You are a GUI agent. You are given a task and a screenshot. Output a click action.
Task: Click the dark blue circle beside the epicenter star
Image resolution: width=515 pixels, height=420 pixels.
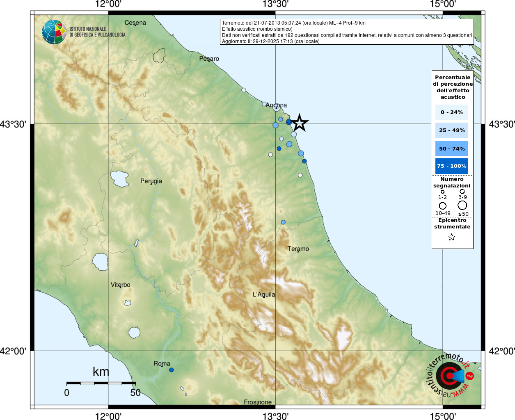point(289,122)
